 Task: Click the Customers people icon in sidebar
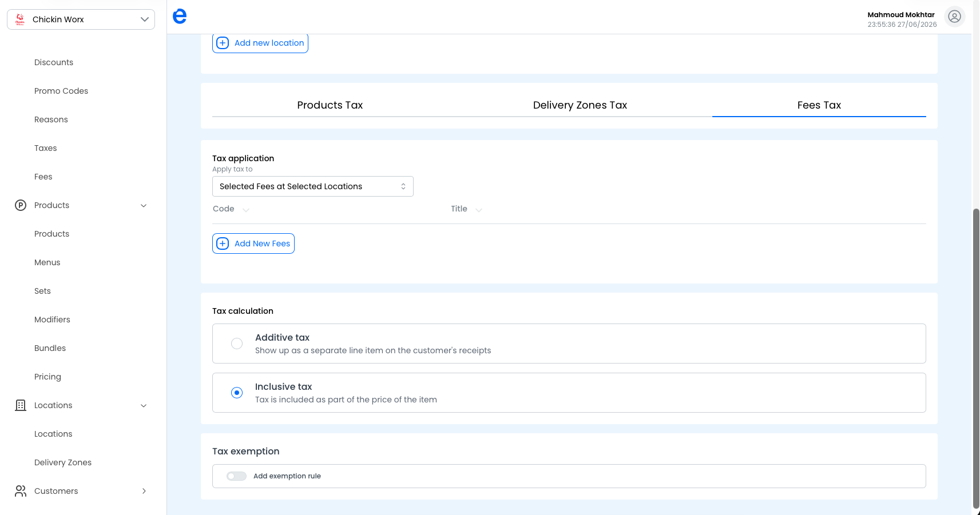[21, 491]
